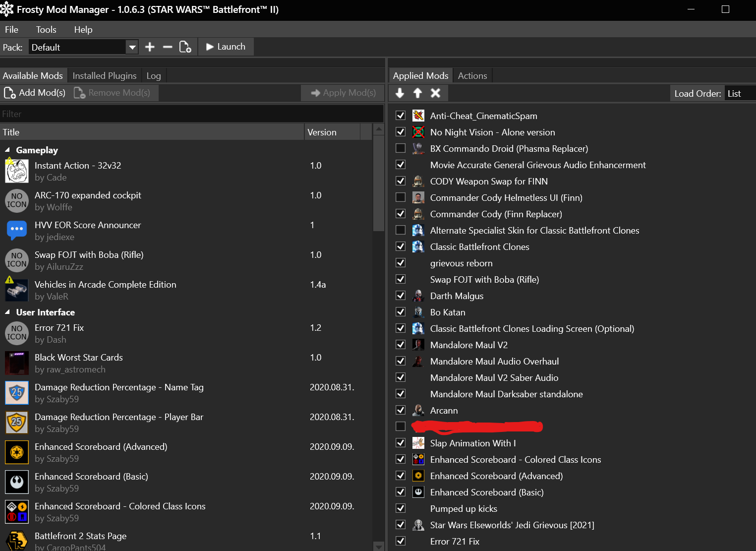Click the import pack file icon
This screenshot has width=756, height=551.
tap(185, 47)
